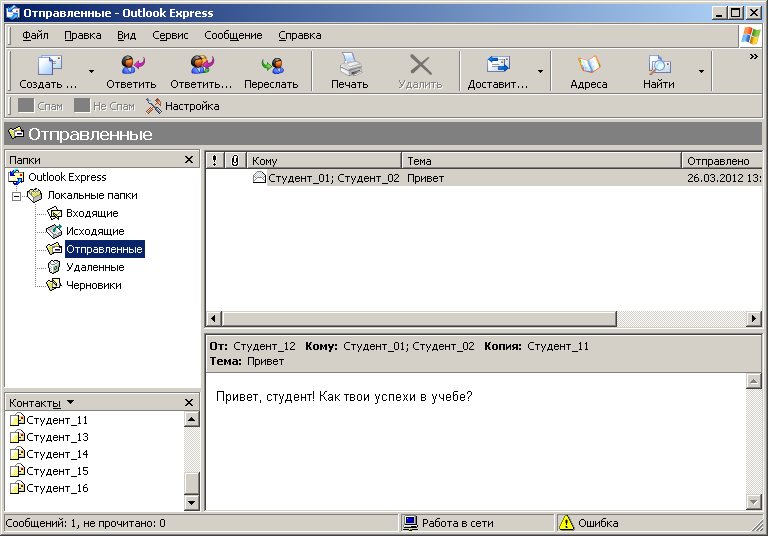Click the Ошибка warning icon in status bar

point(566,523)
